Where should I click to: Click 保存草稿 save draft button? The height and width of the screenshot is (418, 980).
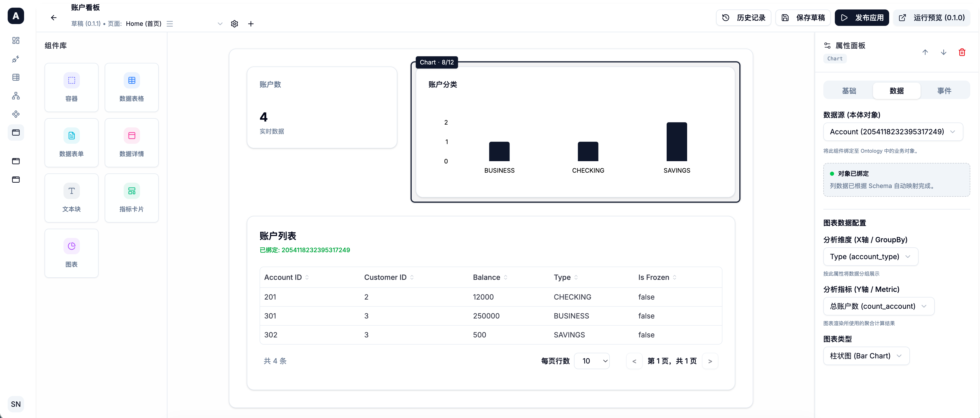803,17
